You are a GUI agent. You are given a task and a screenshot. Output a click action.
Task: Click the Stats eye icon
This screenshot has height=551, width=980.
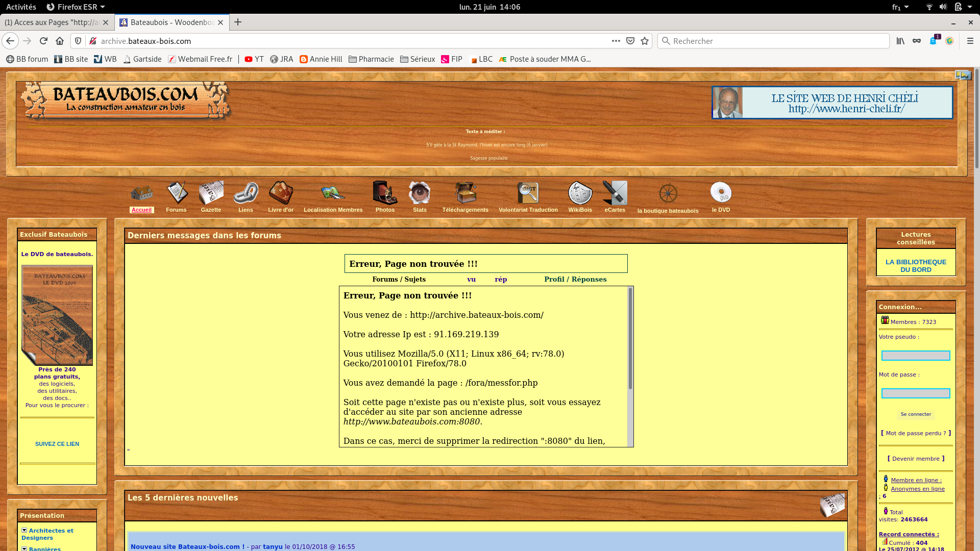pos(420,193)
